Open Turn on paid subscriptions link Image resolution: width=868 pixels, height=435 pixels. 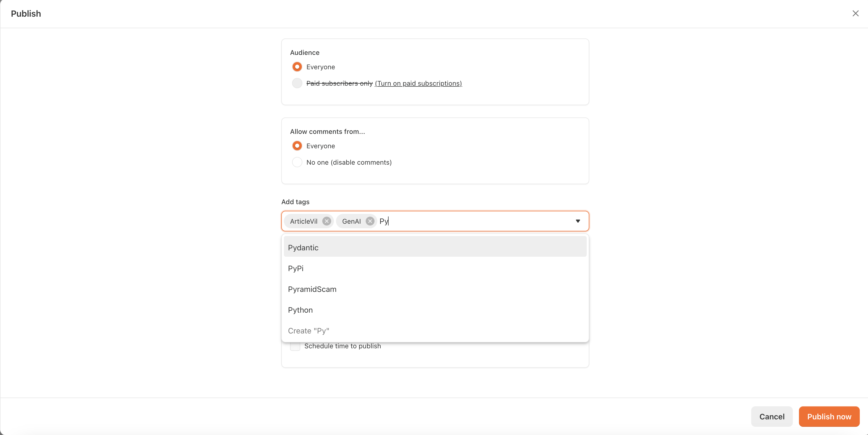pyautogui.click(x=418, y=83)
